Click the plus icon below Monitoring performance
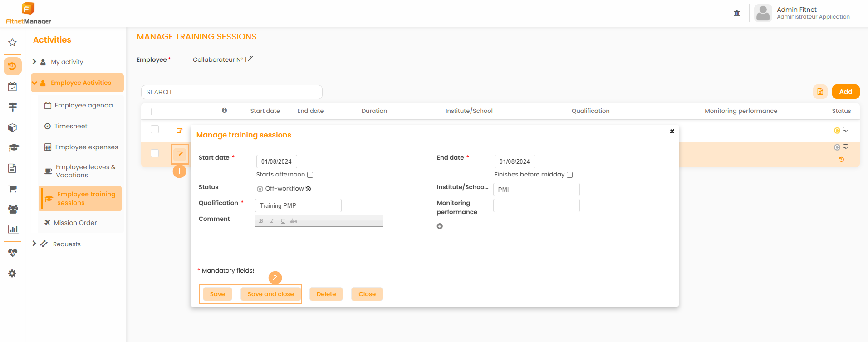The width and height of the screenshot is (868, 342). [x=440, y=226]
